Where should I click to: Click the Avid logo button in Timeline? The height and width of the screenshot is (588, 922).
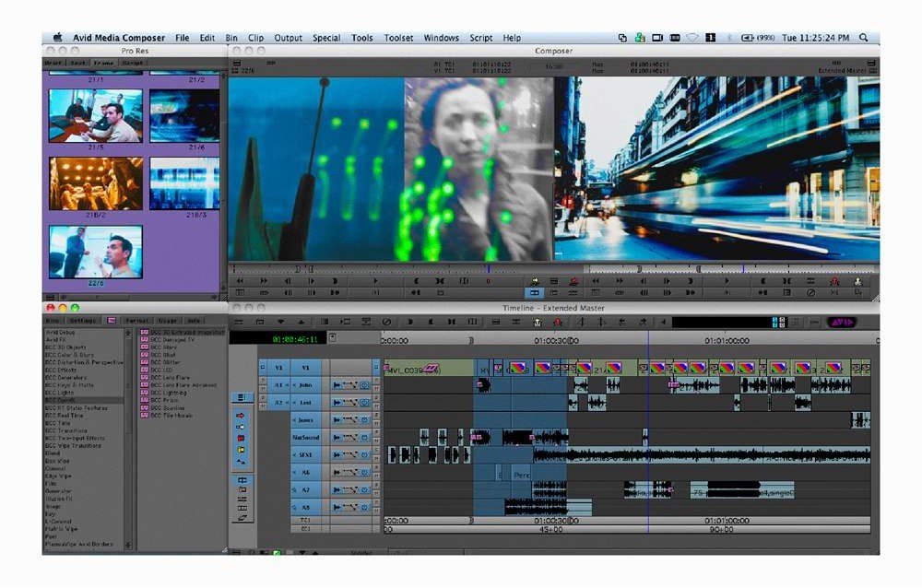pyautogui.click(x=842, y=323)
